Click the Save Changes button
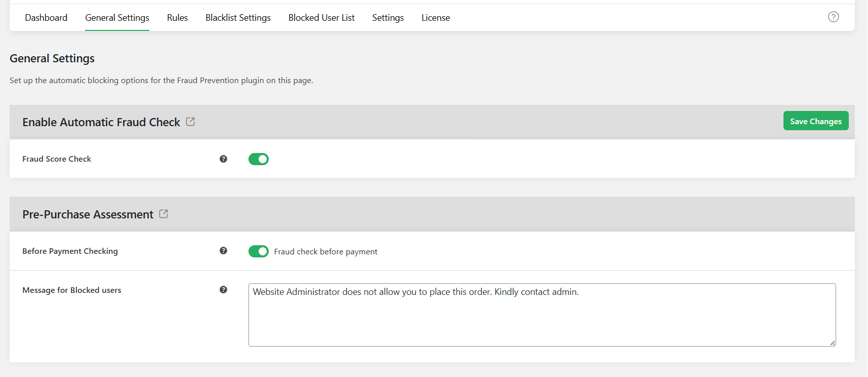 [815, 121]
